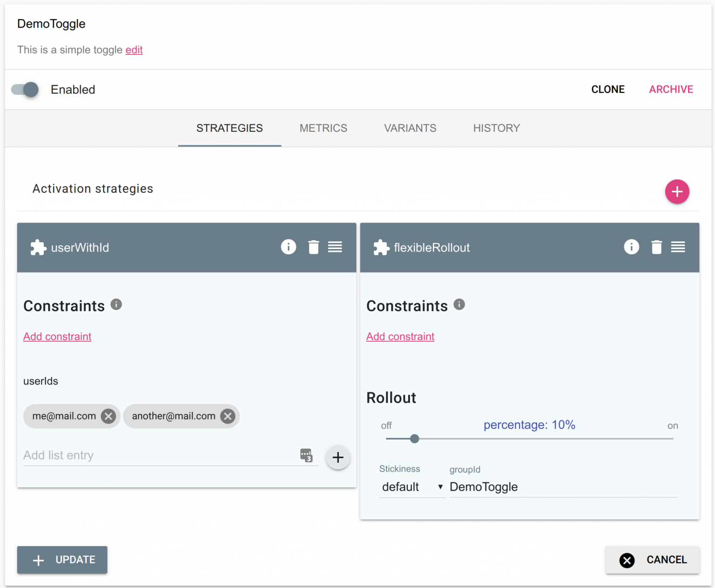The image size is (715, 588).
Task: Click Add constraint link in flexibleRollout
Action: pos(400,337)
